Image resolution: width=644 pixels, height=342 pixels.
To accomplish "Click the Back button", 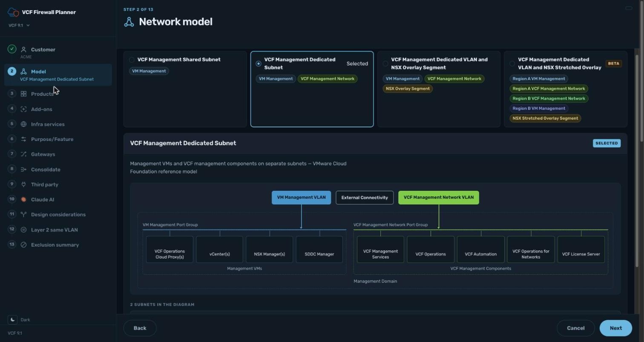I will (140, 328).
